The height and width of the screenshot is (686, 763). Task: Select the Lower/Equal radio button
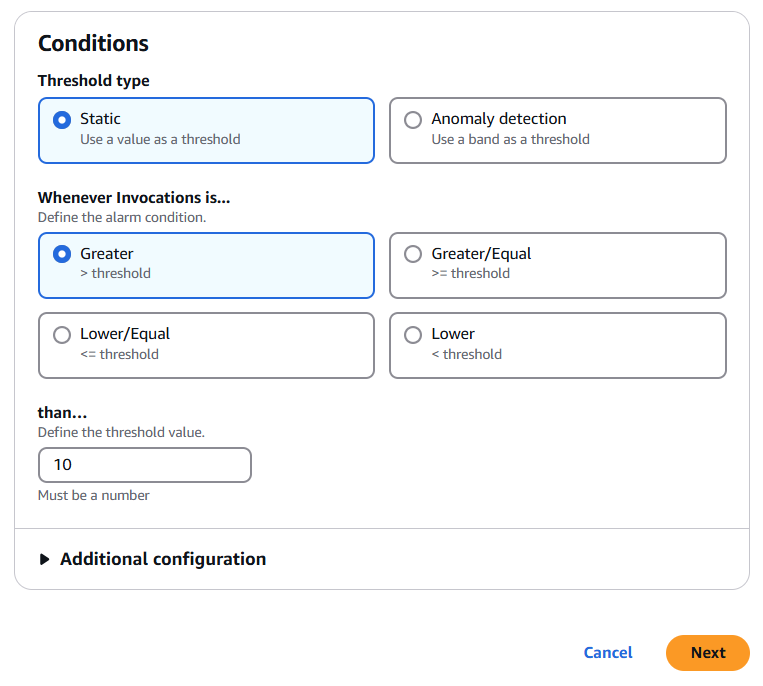point(62,335)
